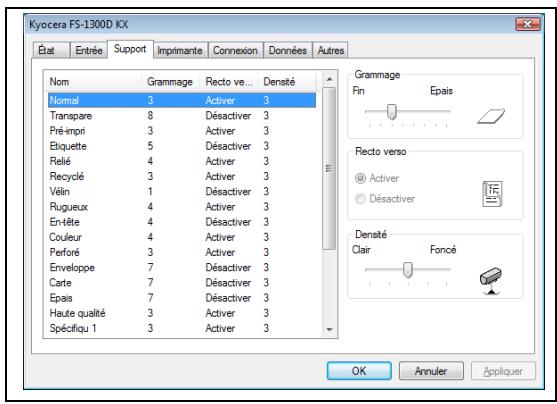Viewport: 557px width, 404px height.
Task: Click the Grammage slider handle
Action: (391, 112)
